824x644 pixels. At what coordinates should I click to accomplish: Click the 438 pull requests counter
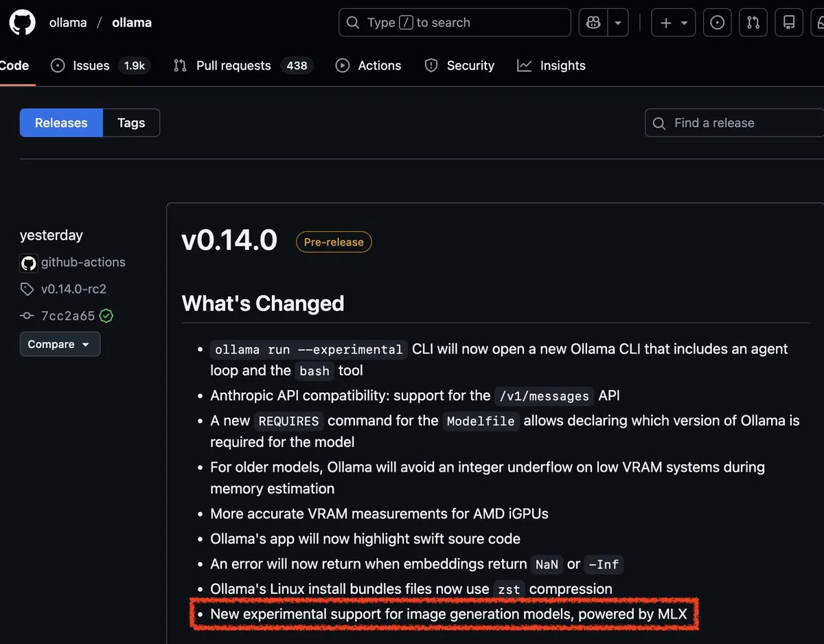coord(297,66)
